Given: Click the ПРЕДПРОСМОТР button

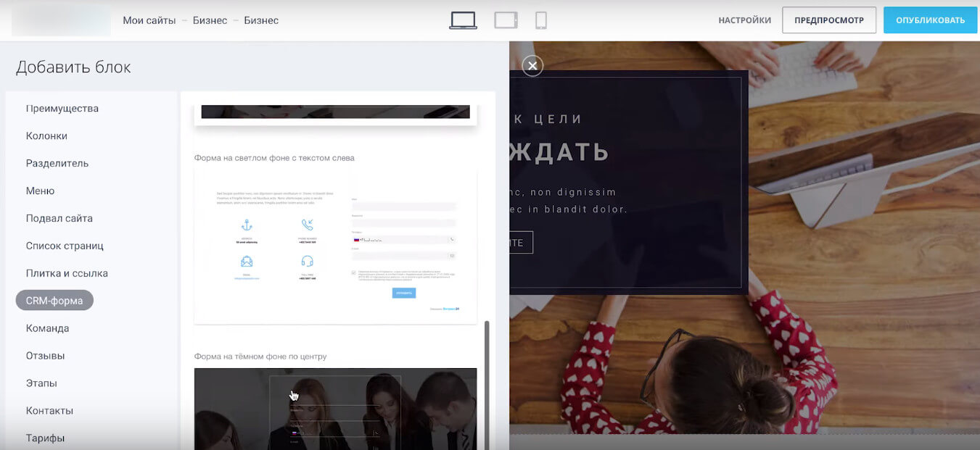Looking at the screenshot, I should 829,20.
